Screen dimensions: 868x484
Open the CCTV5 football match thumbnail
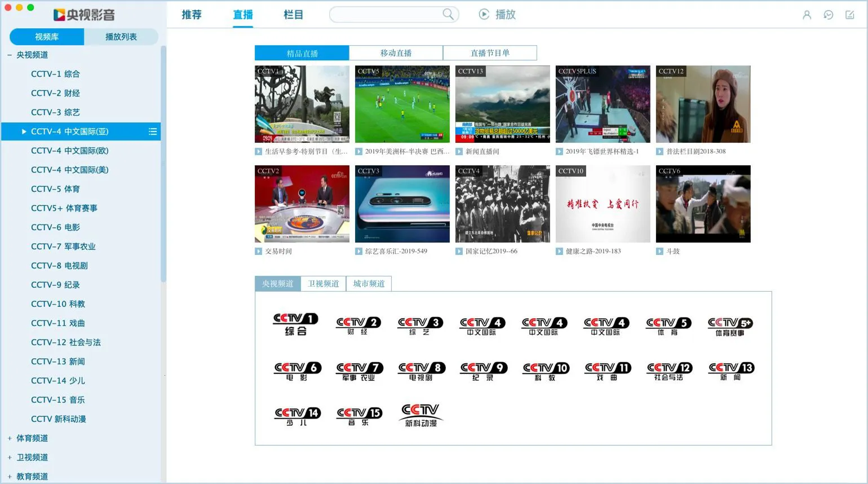tap(402, 104)
